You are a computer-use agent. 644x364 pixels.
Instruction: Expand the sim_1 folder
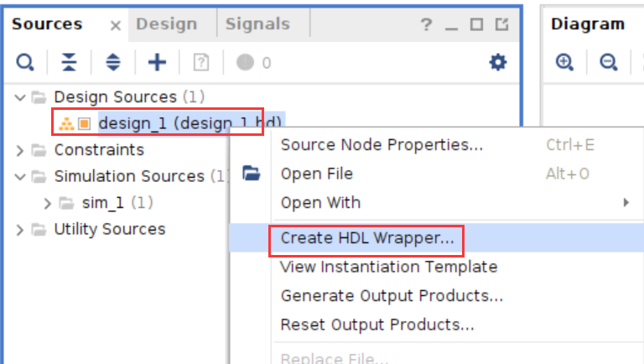pyautogui.click(x=47, y=203)
